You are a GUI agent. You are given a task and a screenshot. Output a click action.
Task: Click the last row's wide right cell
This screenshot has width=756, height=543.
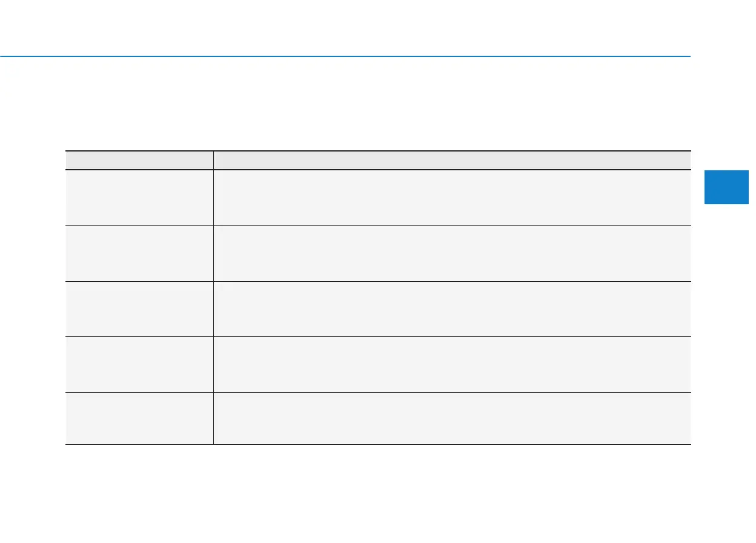(x=452, y=418)
